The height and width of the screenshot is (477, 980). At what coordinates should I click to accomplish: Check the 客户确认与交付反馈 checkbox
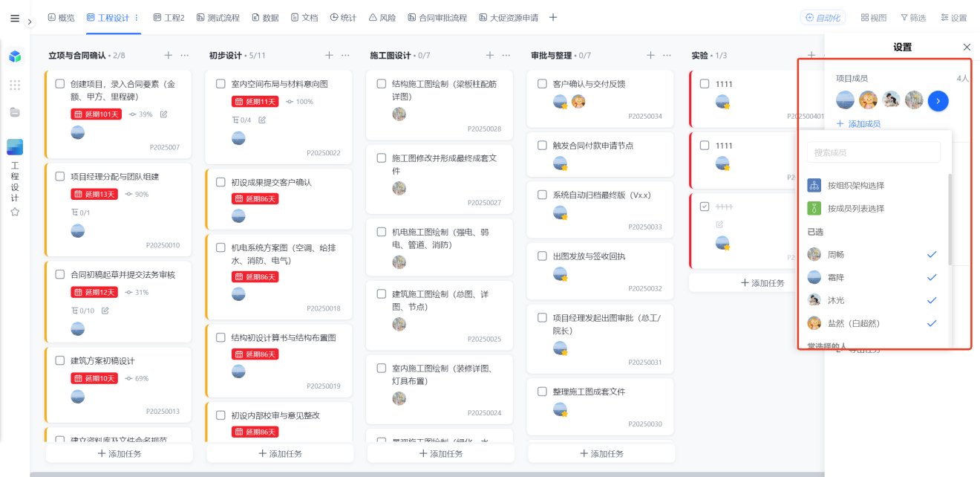543,84
